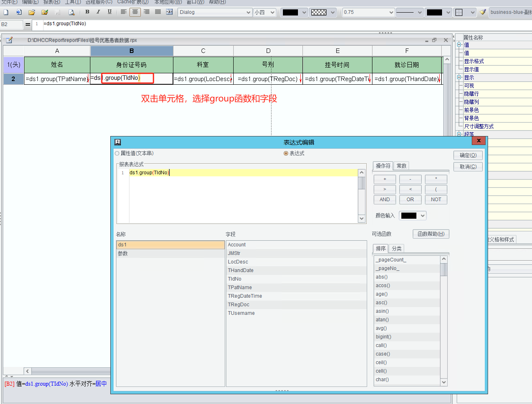
Task: Open the Dialog font name dropdown
Action: (248, 13)
